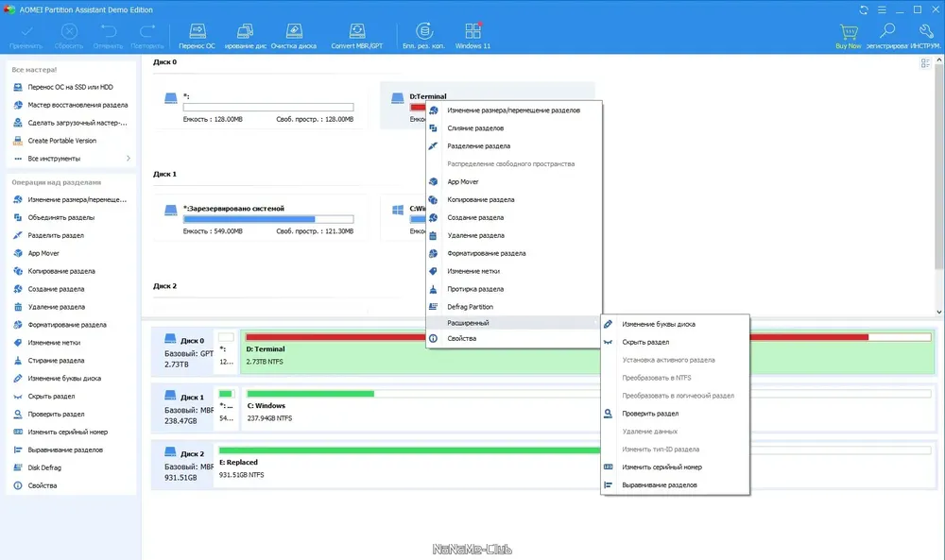Select Перенос ОС на SSD или HDD wizard
This screenshot has width=945, height=560.
(x=71, y=87)
